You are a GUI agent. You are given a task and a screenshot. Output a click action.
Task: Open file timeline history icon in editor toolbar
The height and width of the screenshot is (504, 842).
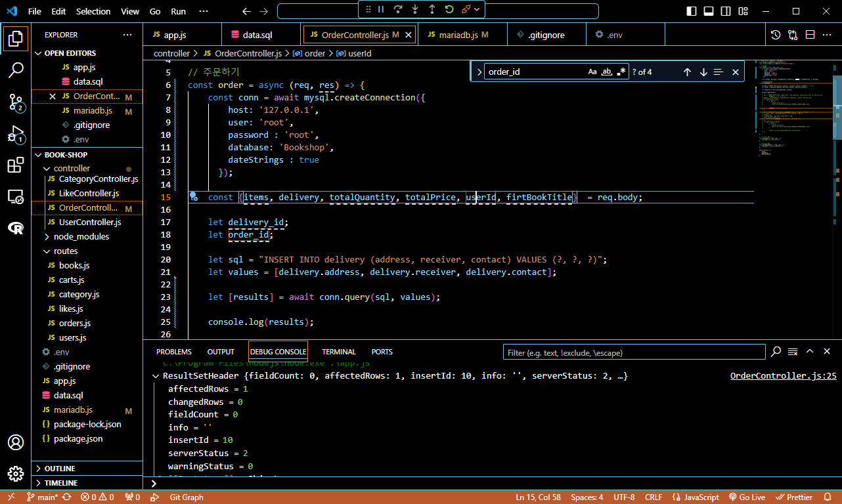click(x=776, y=35)
